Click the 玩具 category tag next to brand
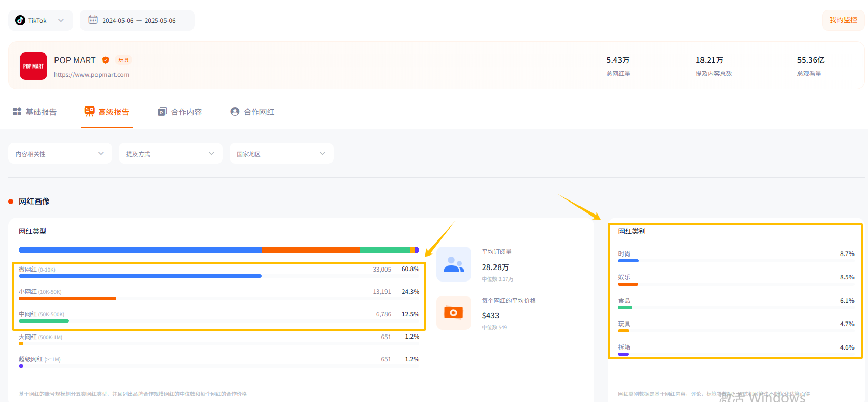Screen dimensions: 868x402 [x=123, y=60]
